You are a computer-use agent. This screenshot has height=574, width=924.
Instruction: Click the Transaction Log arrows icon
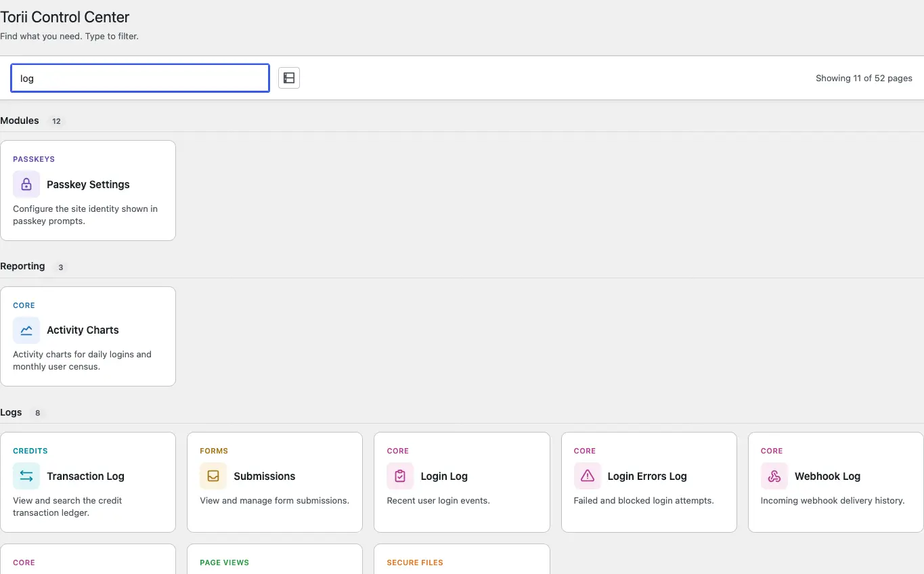pos(26,476)
